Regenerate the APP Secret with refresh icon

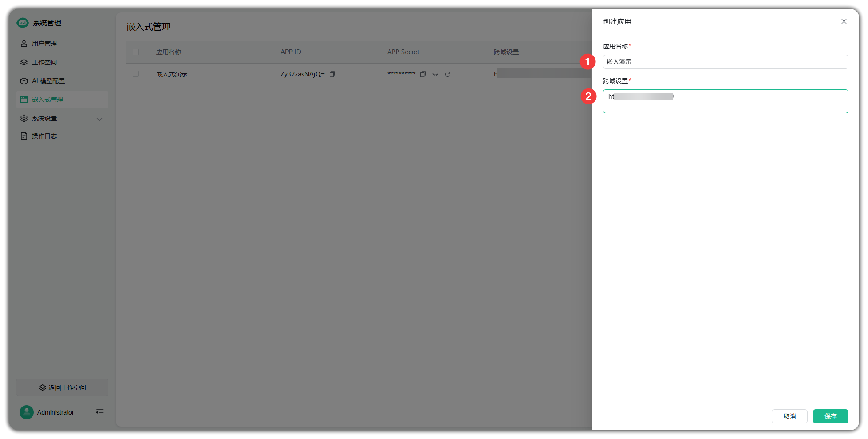tap(448, 74)
